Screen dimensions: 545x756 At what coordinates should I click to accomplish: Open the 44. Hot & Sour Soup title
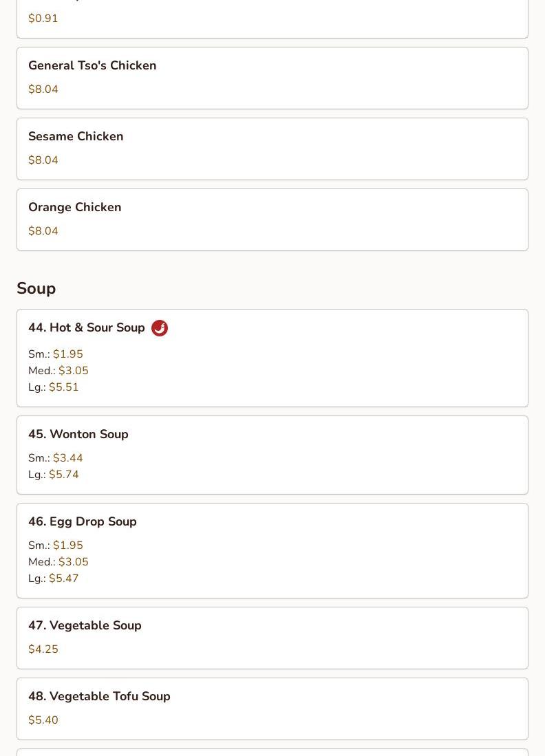87,328
